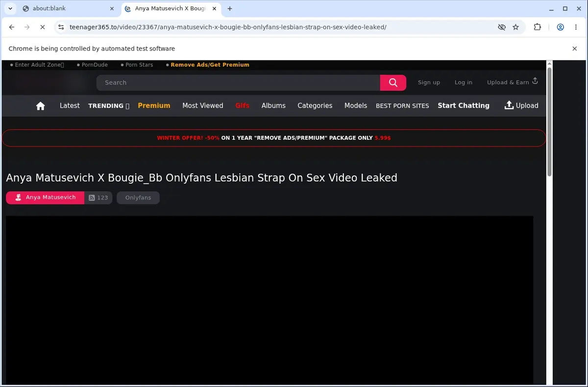Image resolution: width=588 pixels, height=387 pixels.
Task: Dismiss the automated test software banner
Action: coord(575,48)
